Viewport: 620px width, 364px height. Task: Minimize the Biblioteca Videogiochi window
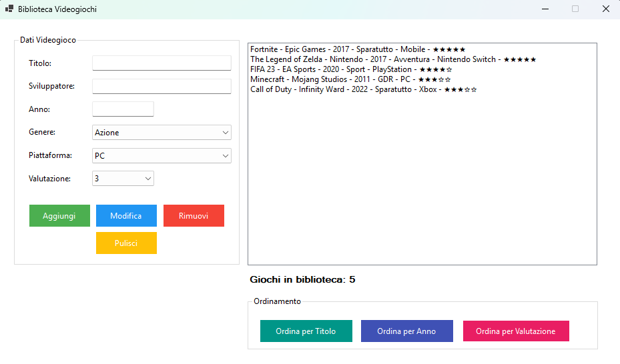coord(545,9)
